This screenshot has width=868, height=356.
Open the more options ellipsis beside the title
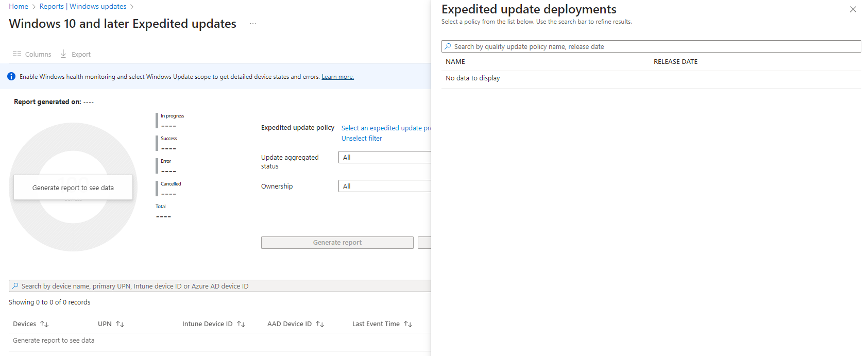(x=253, y=24)
